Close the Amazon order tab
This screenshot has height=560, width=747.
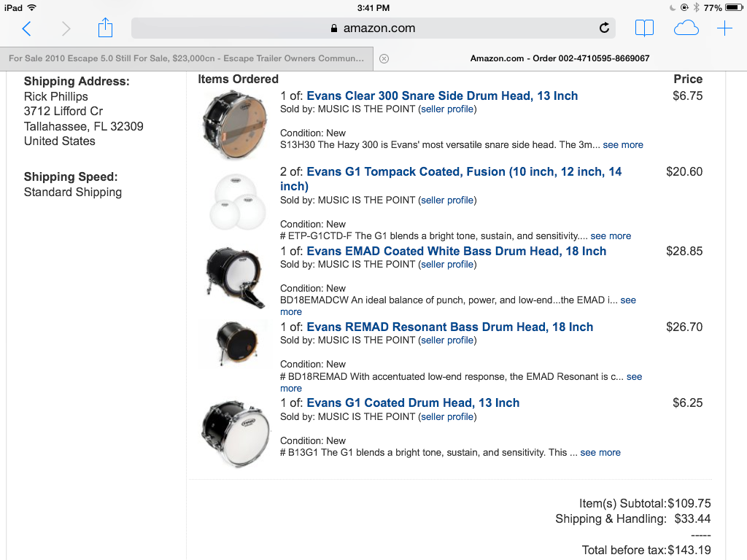tap(384, 58)
